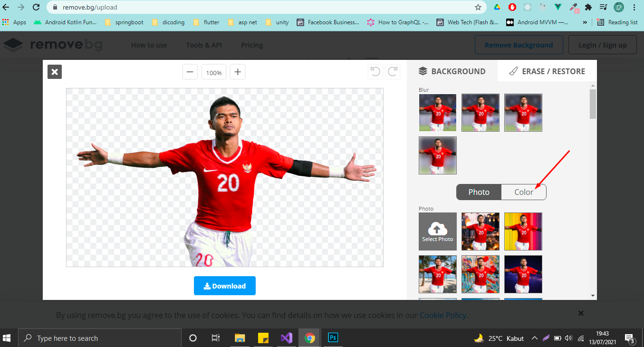644x347 pixels.
Task: Open the Cookie Policy link
Action: 443,315
